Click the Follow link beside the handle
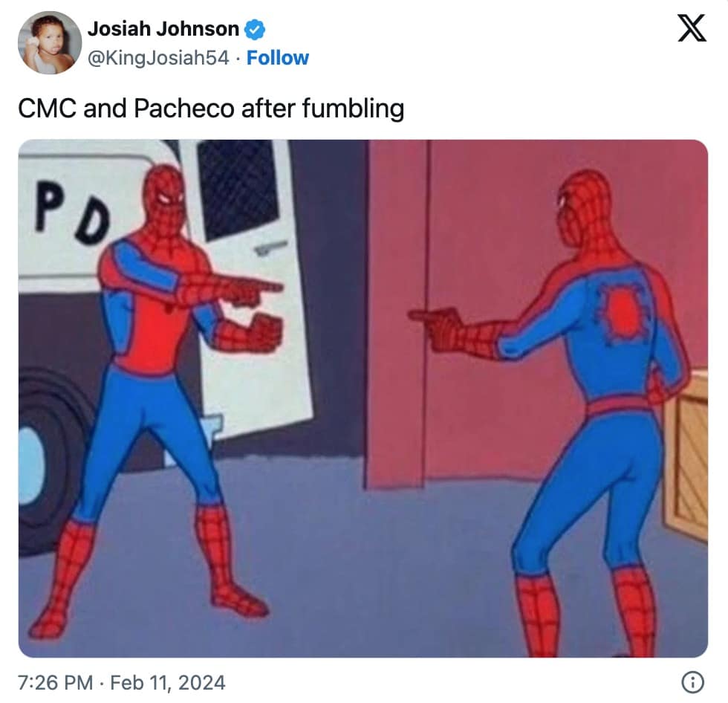This screenshot has height=703, width=728. tap(277, 58)
